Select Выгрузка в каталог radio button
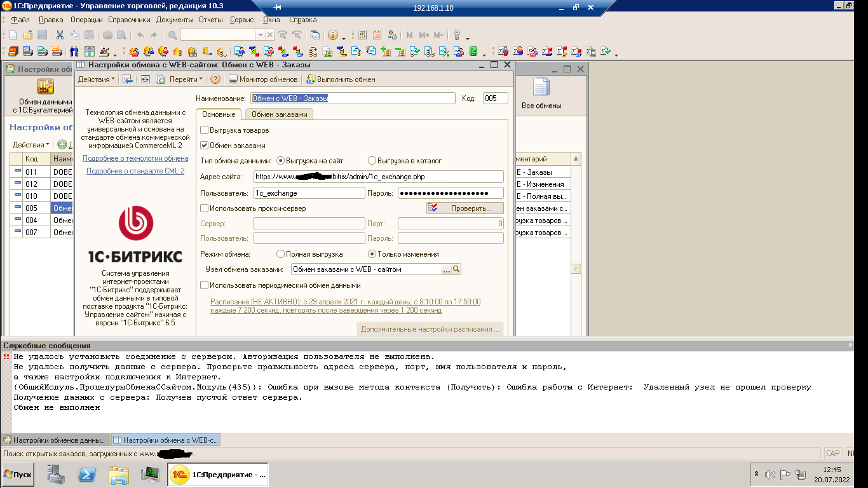 372,161
